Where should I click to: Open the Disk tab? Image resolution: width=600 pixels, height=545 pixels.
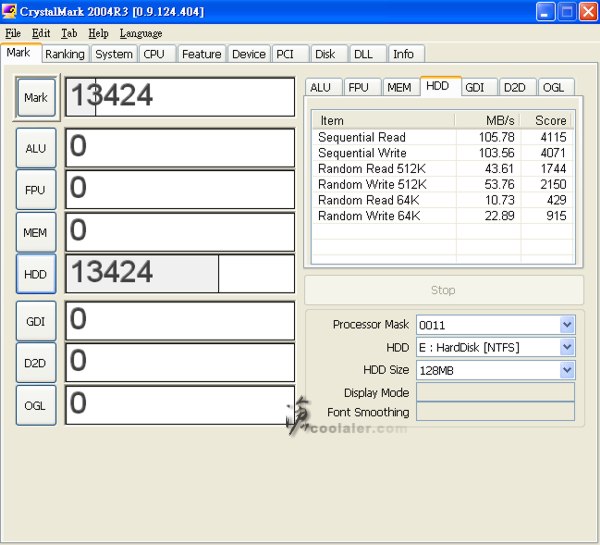coord(325,54)
